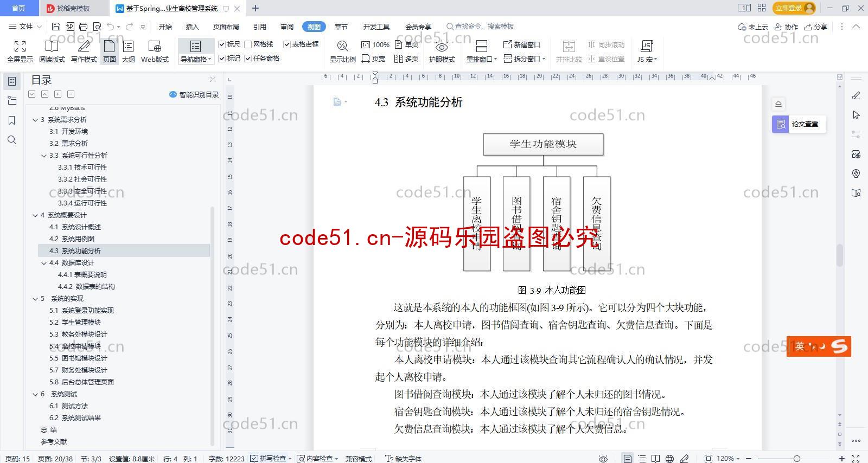The image size is (868, 463).
Task: Click the Full Screen Display (全屏显示) icon
Action: [20, 52]
